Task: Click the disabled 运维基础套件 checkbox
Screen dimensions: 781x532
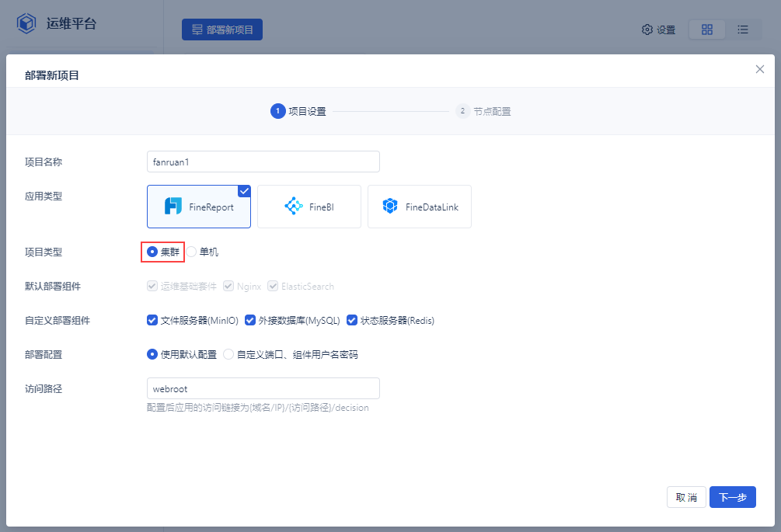Action: (x=152, y=286)
